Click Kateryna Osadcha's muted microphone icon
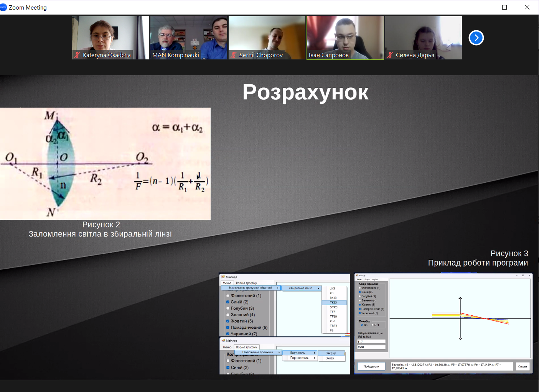 [x=77, y=55]
